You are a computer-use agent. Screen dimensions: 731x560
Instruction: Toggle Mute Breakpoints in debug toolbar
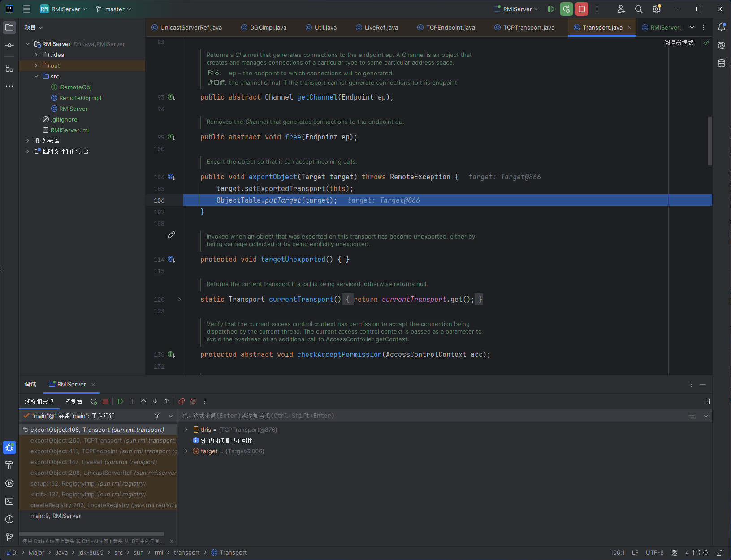coord(193,402)
